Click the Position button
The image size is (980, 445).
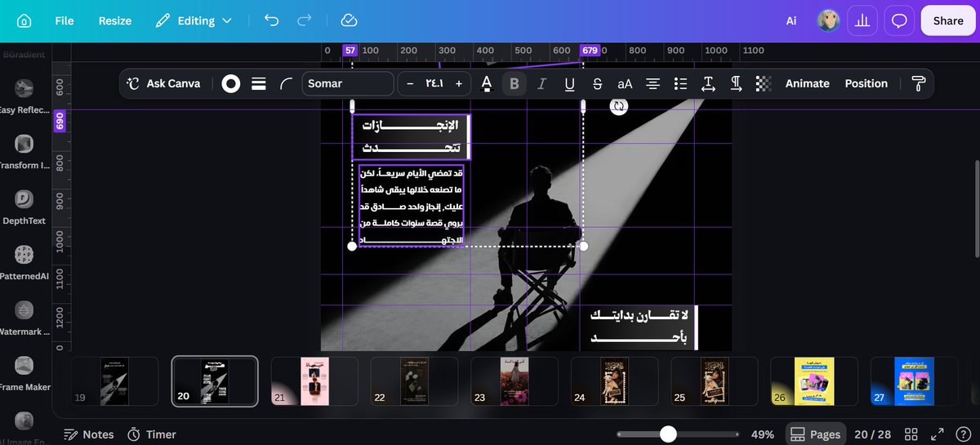866,83
